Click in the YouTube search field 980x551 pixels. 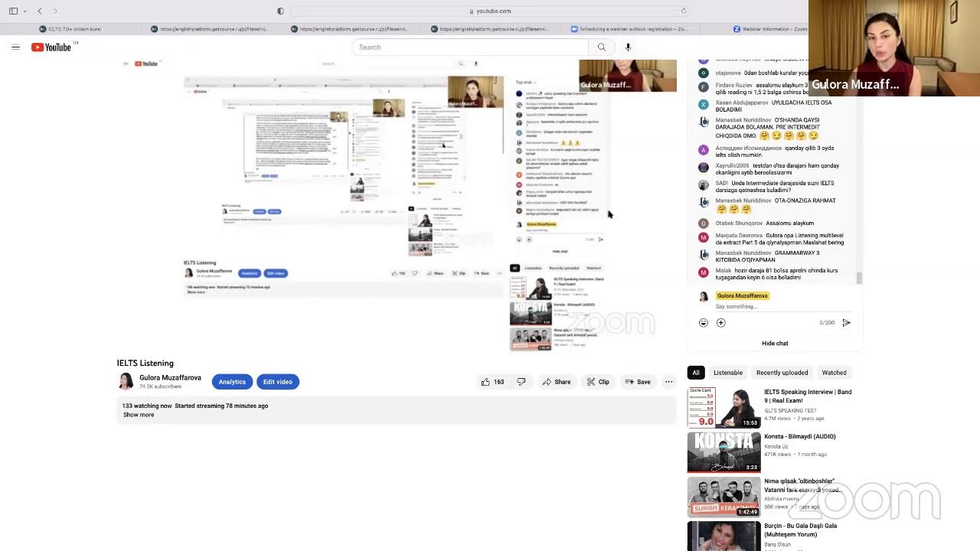pyautogui.click(x=470, y=47)
